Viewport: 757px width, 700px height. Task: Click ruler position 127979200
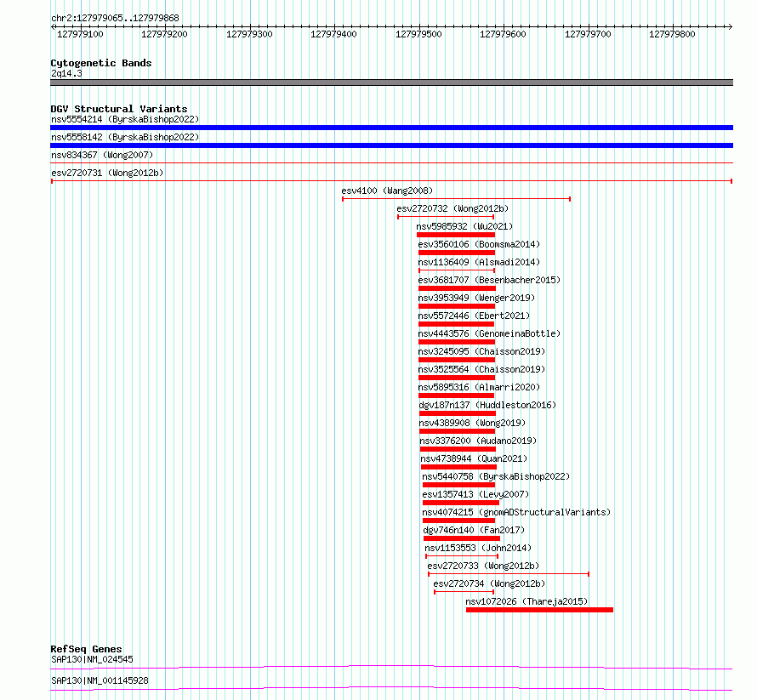click(165, 34)
